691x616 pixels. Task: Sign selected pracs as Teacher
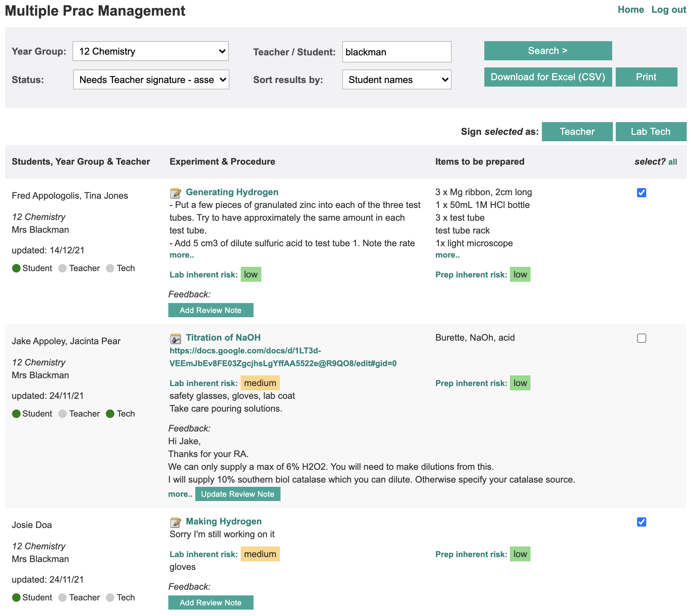tap(577, 131)
